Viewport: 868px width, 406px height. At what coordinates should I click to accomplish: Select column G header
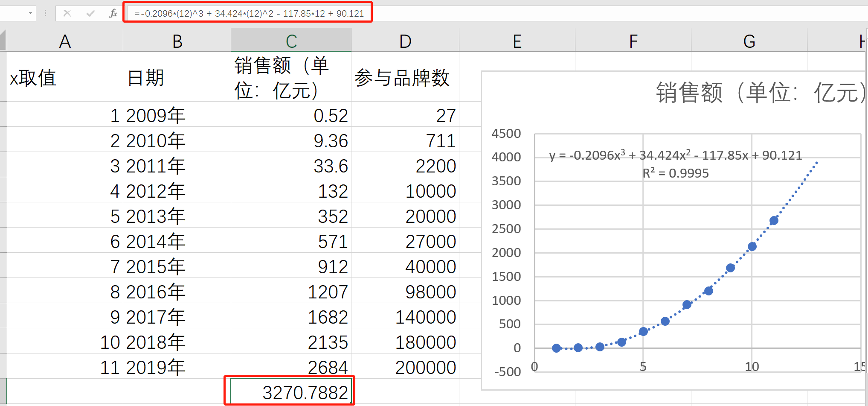tap(749, 41)
